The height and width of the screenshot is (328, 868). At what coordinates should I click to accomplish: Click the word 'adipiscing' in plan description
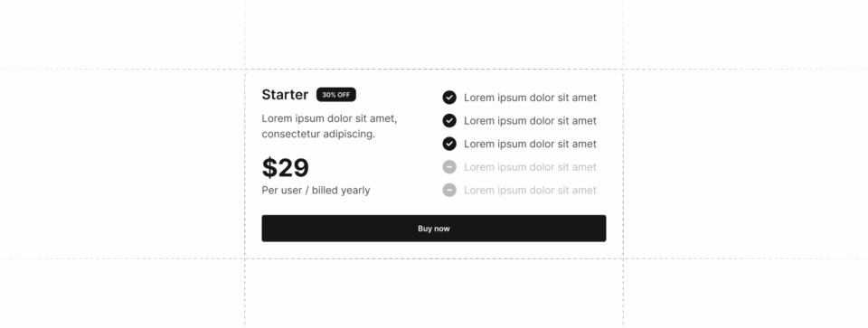pos(346,135)
